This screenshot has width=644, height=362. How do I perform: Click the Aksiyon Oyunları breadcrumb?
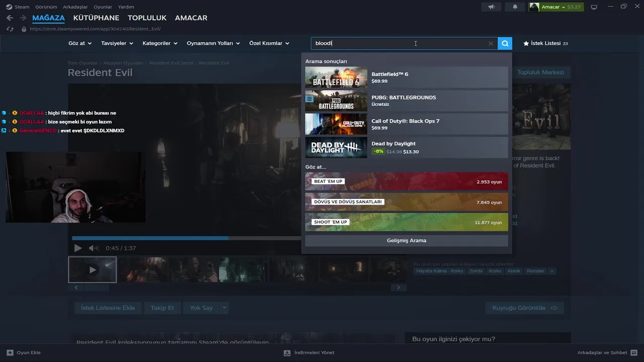123,63
